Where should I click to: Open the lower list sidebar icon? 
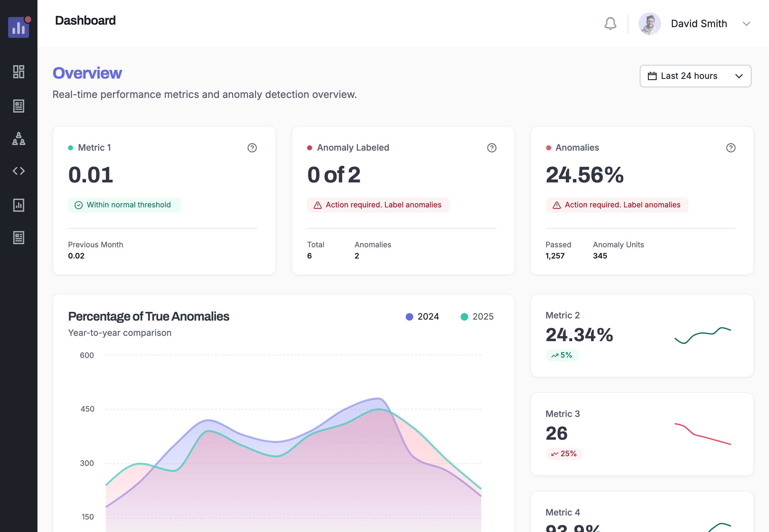(x=18, y=238)
